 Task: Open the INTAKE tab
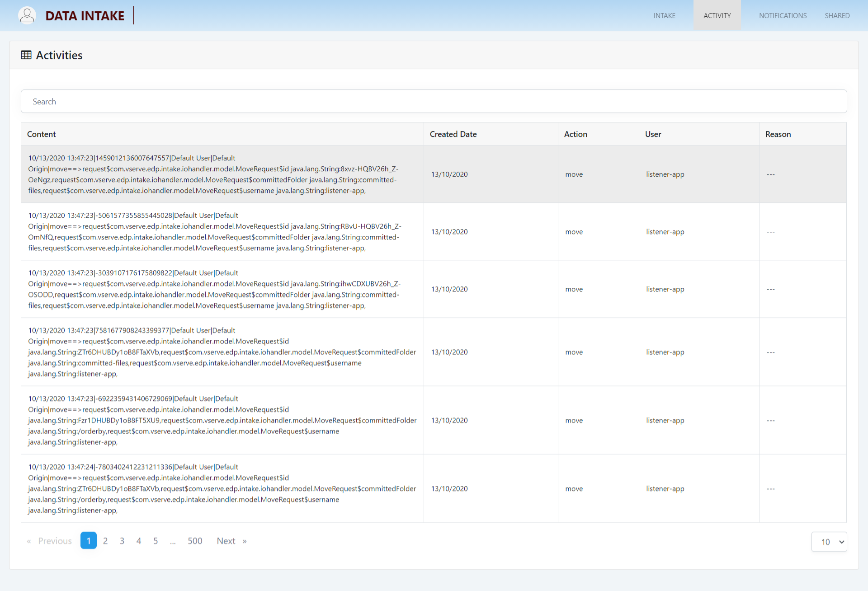pos(664,16)
